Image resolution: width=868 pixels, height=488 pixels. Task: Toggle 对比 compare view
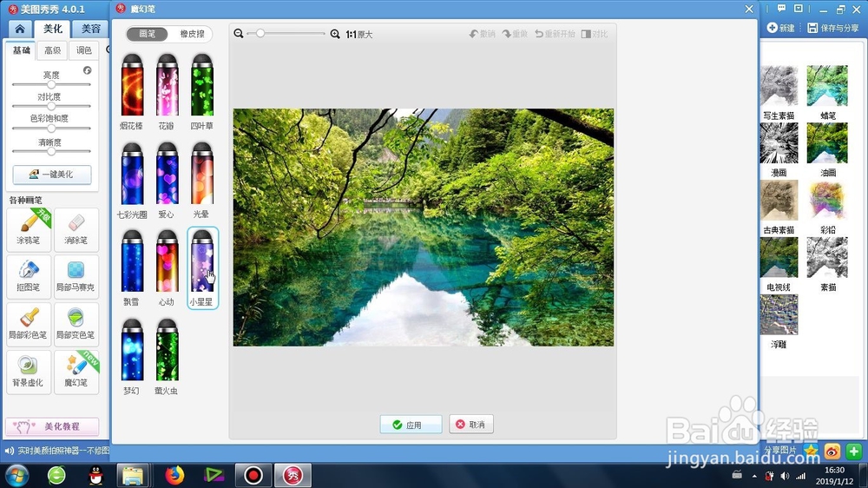coord(595,34)
